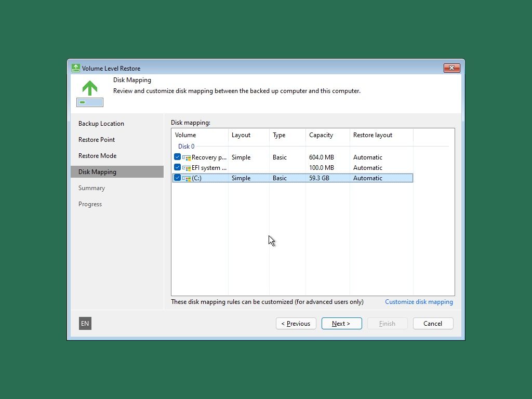
Task: Uncheck the Recovery partition volume
Action: click(177, 157)
